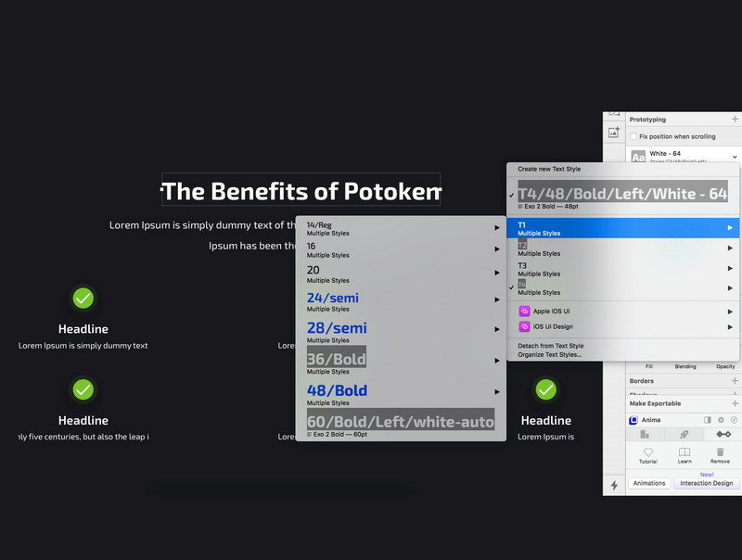This screenshot has height=560, width=742.
Task: Click the Tutorial diamond icon
Action: click(648, 452)
